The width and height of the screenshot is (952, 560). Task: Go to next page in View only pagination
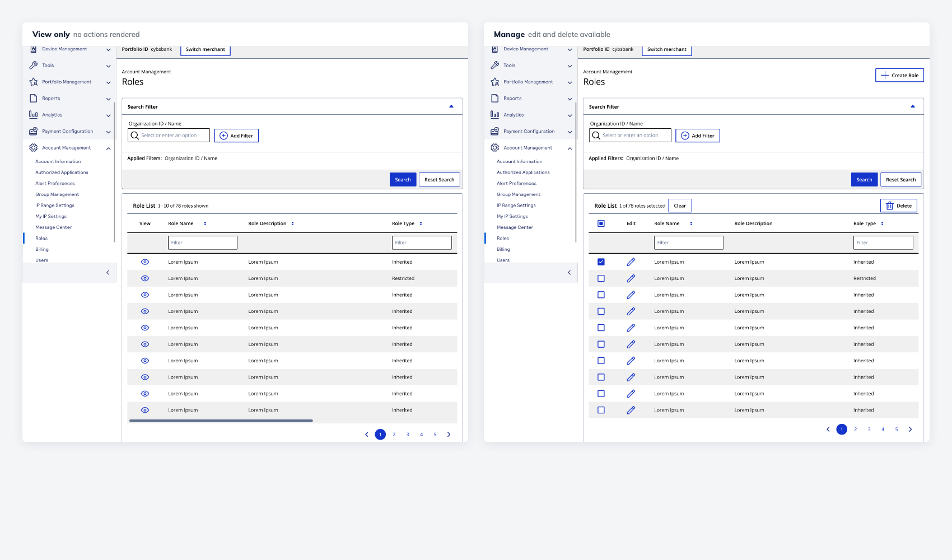coord(449,435)
